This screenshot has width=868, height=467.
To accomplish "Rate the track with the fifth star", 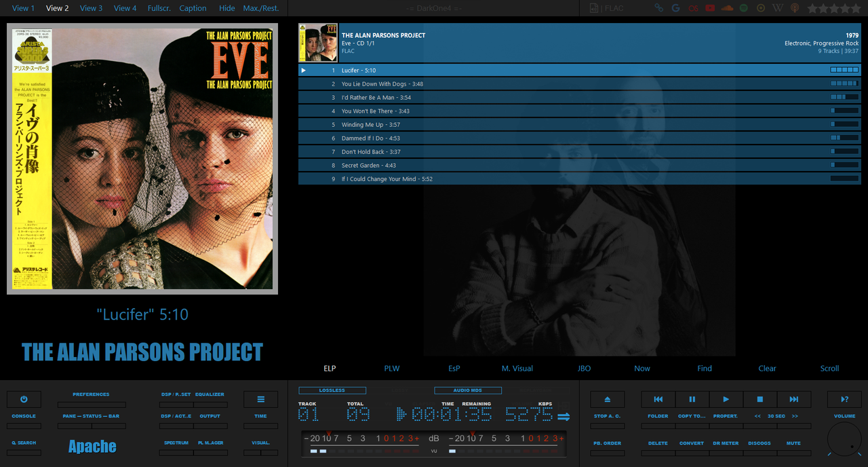I will [855, 8].
